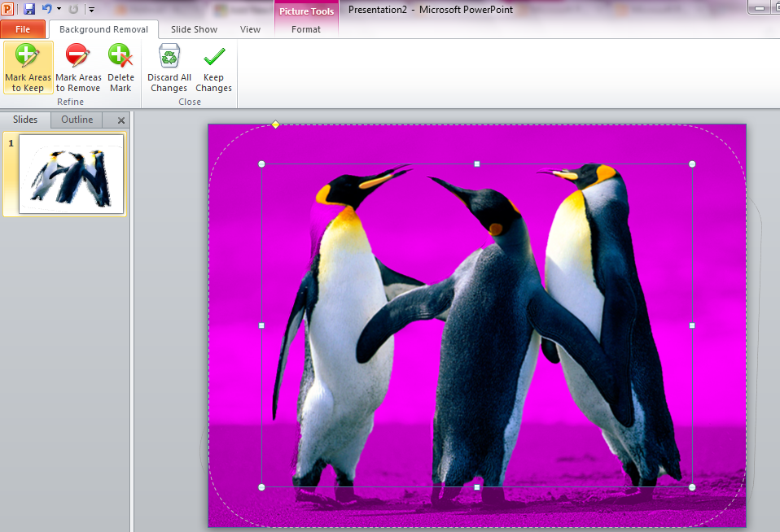Click the Redo icon in Quick Access toolbar

point(73,9)
